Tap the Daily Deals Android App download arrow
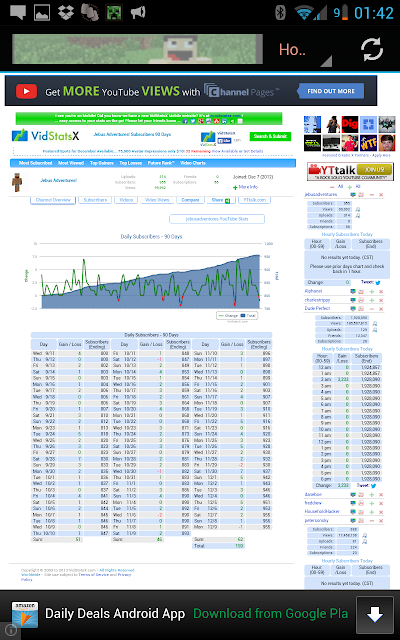 tap(374, 615)
